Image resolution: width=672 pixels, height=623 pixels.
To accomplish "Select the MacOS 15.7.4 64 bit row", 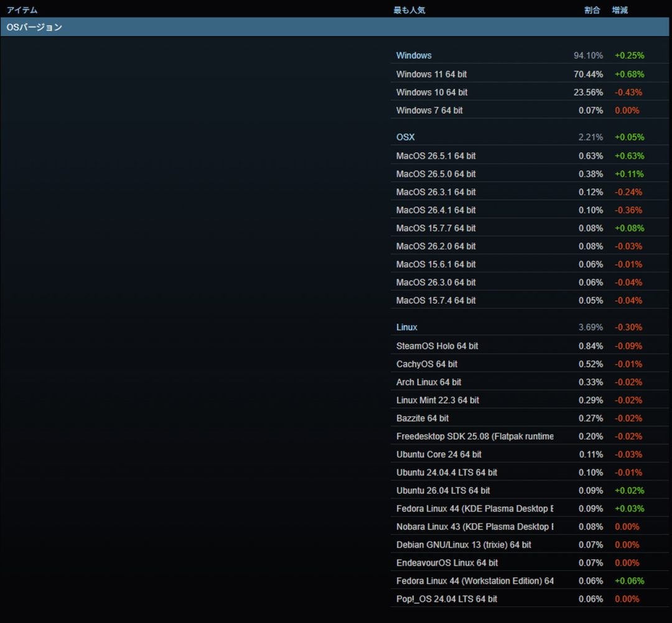I will click(530, 300).
